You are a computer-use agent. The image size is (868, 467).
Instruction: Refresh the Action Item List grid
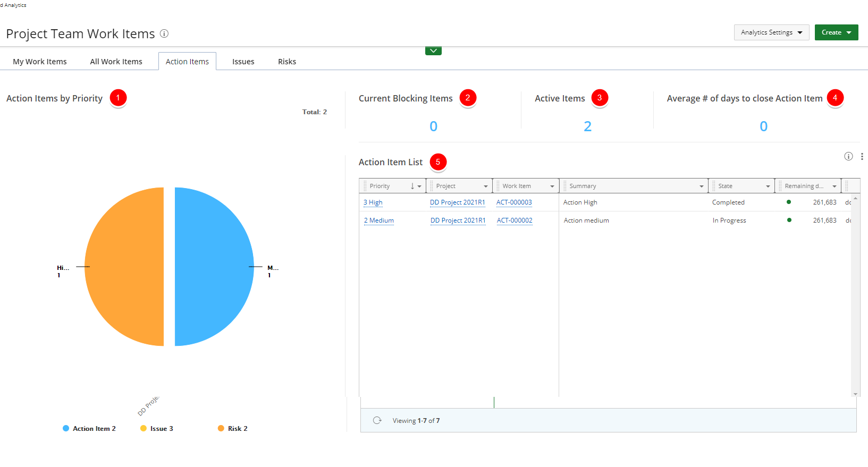pos(377,420)
